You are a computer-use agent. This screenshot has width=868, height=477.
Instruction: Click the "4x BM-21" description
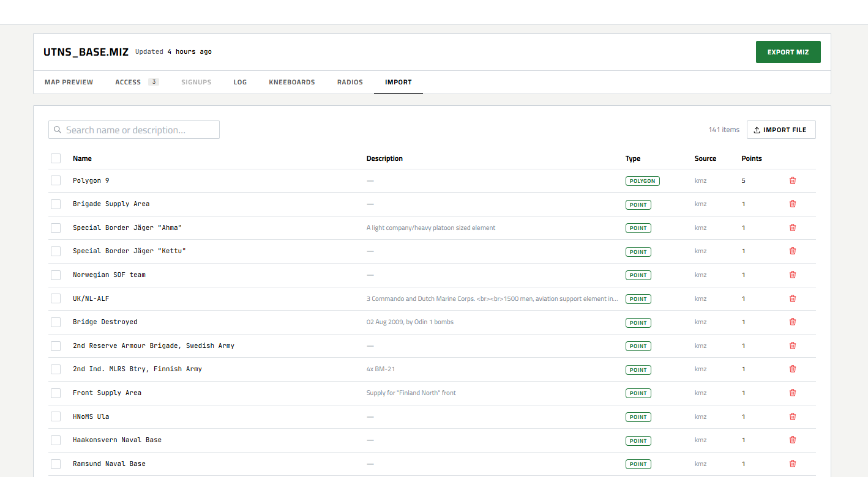(x=381, y=369)
